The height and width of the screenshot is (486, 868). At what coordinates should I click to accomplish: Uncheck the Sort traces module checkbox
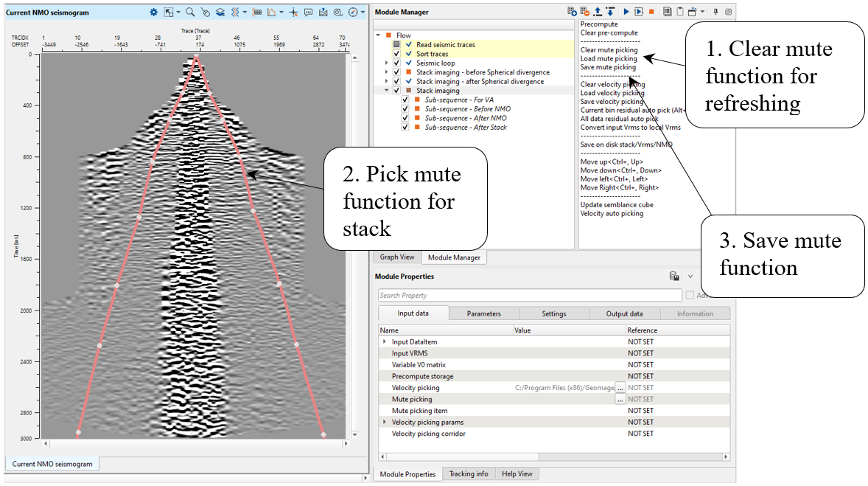pyautogui.click(x=397, y=55)
